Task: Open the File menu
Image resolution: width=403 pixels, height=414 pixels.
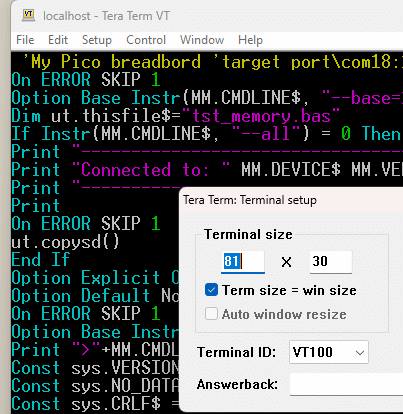Action: pyautogui.click(x=25, y=40)
